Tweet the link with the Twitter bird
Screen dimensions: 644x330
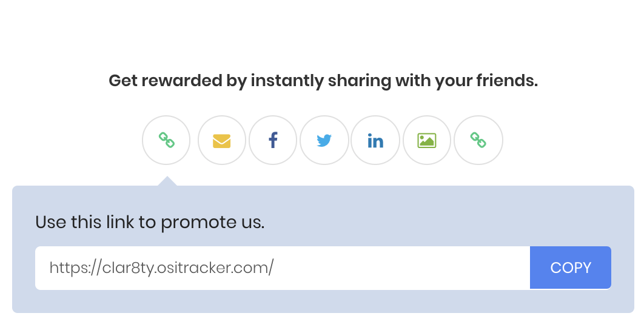click(324, 140)
